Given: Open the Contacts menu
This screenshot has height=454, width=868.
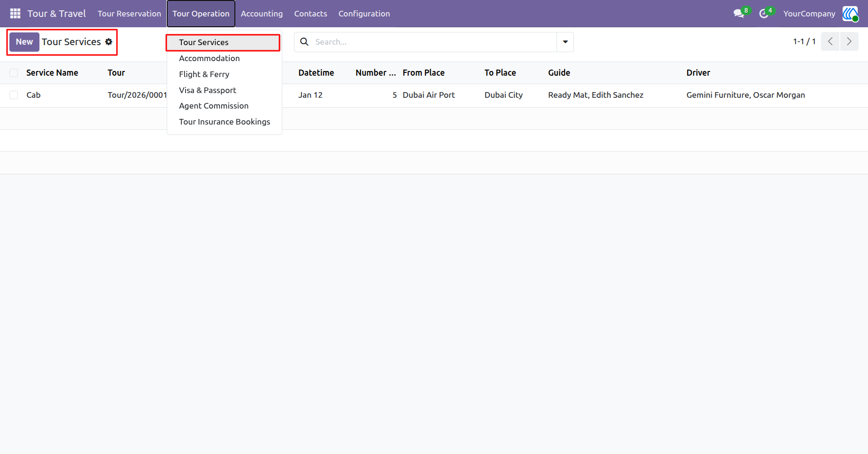Looking at the screenshot, I should (x=310, y=14).
